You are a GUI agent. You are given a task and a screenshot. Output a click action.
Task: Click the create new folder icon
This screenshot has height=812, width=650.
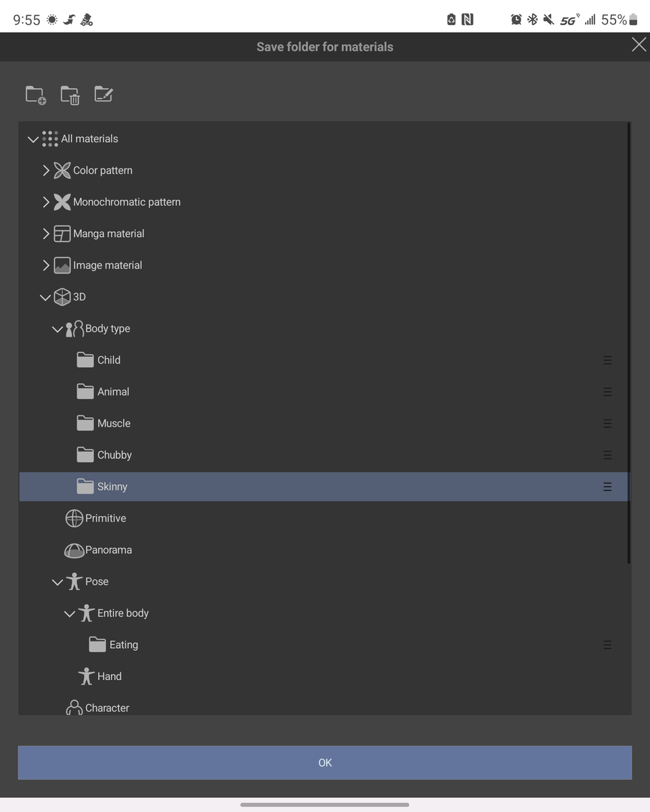tap(35, 95)
